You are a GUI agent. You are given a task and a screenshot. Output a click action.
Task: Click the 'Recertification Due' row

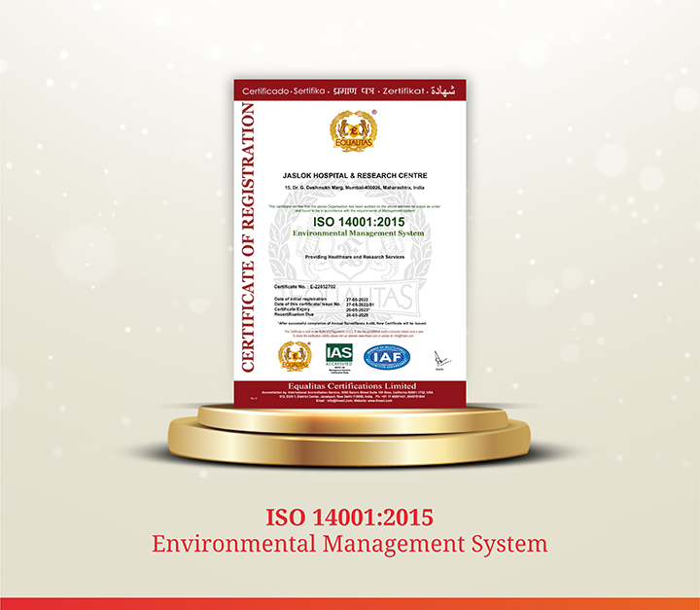tap(322, 314)
